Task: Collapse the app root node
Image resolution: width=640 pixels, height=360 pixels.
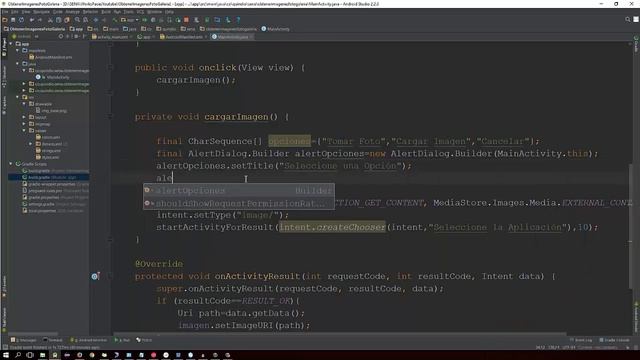Action: (x=11, y=44)
